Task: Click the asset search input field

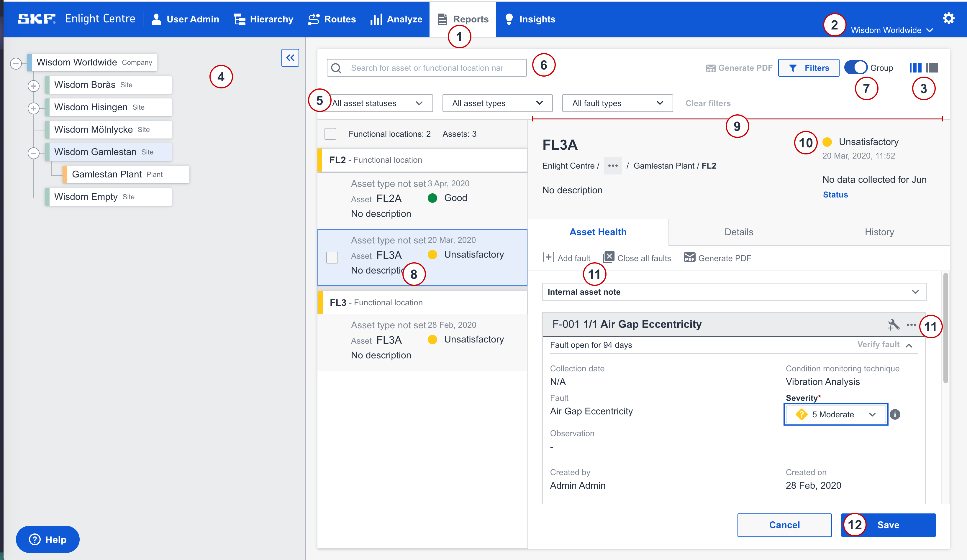Action: (x=427, y=68)
